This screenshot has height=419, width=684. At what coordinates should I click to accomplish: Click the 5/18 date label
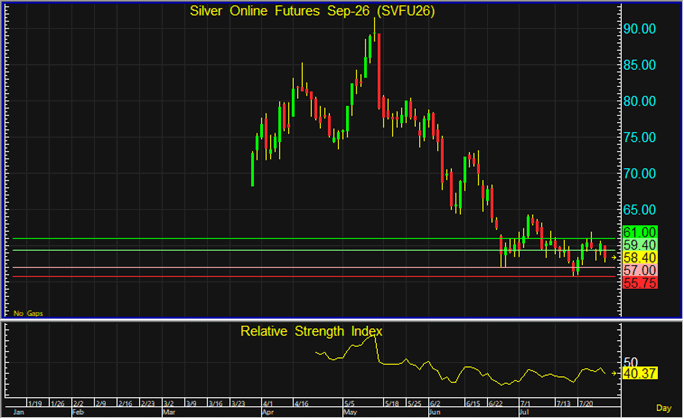392,404
